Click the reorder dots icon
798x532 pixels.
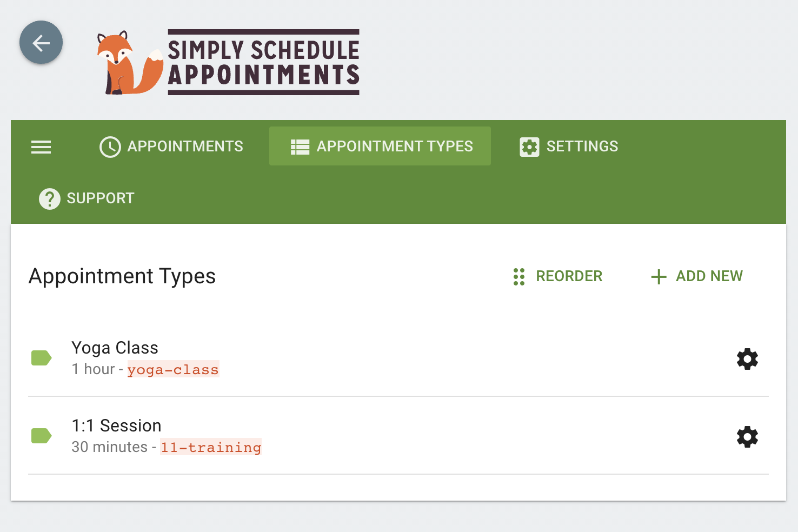519,276
